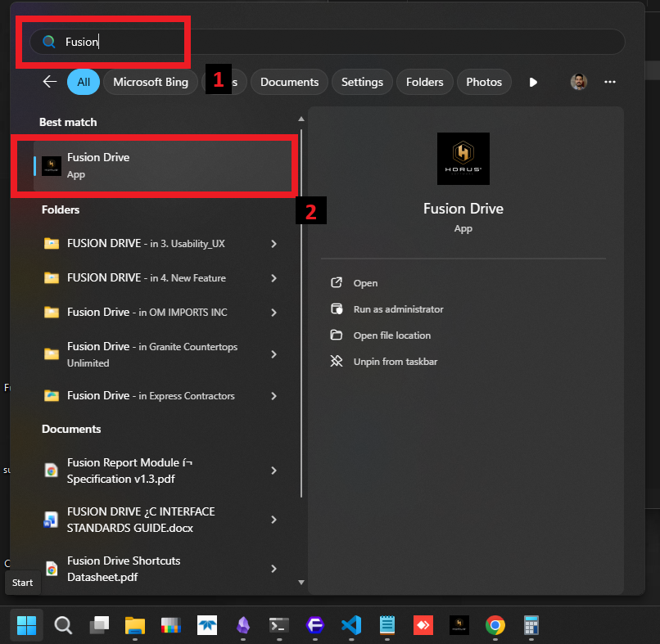Open FUSION DRIVE INTERFACE STANDARDS GUIDE.docx
Viewport: 660px width, 644px height.
pyautogui.click(x=141, y=520)
